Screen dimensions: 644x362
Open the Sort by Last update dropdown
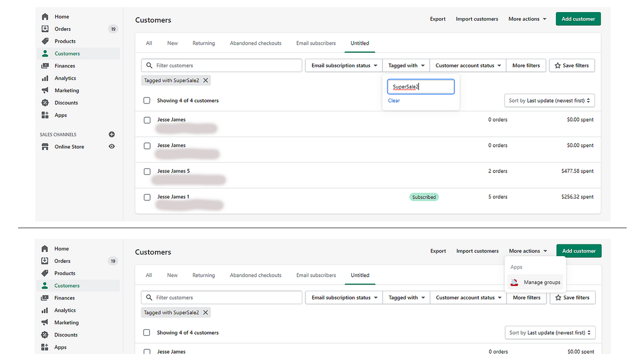[549, 100]
